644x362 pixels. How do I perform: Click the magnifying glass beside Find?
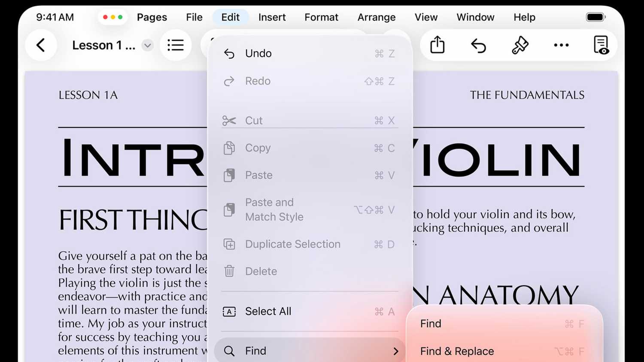click(228, 351)
